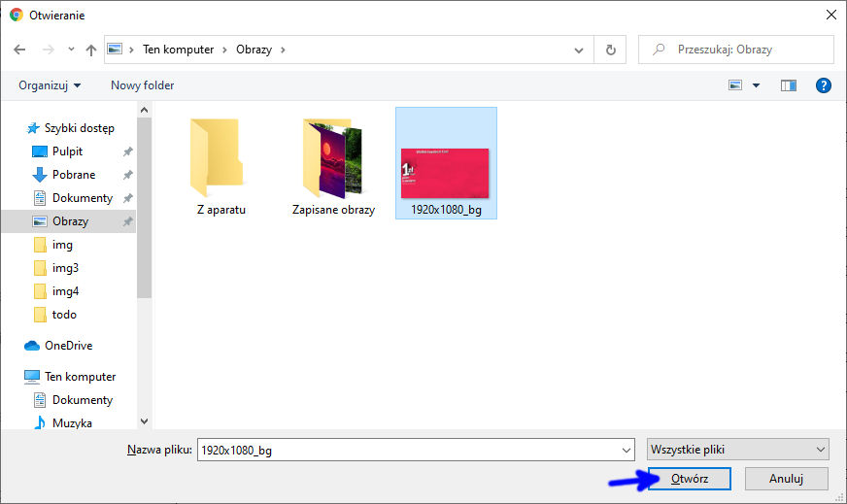The image size is (847, 504).
Task: Select OneDrive in the sidebar
Action: coord(68,346)
